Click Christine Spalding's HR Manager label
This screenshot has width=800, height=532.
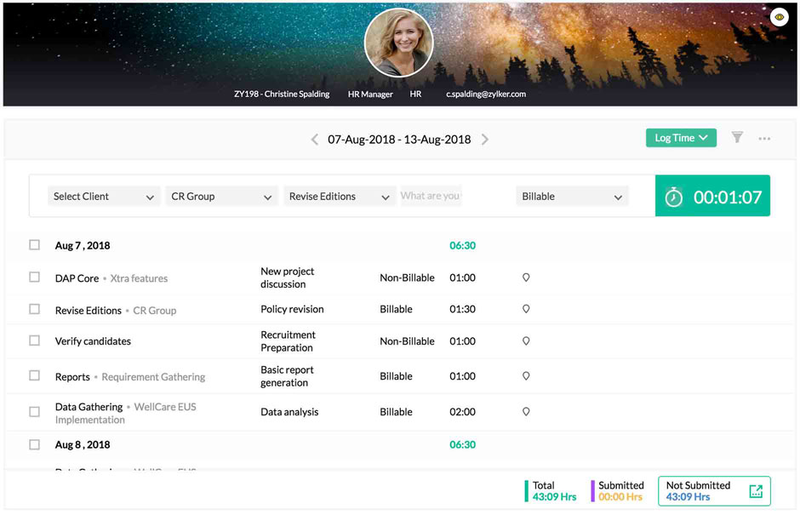point(369,94)
